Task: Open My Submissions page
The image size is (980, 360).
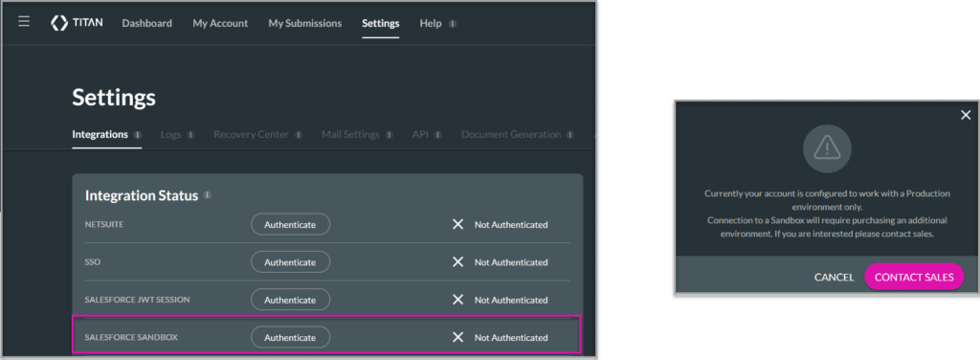Action: tap(305, 23)
